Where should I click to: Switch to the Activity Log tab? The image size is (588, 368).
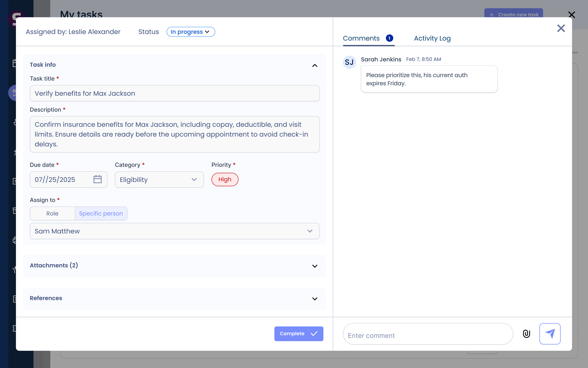[432, 38]
